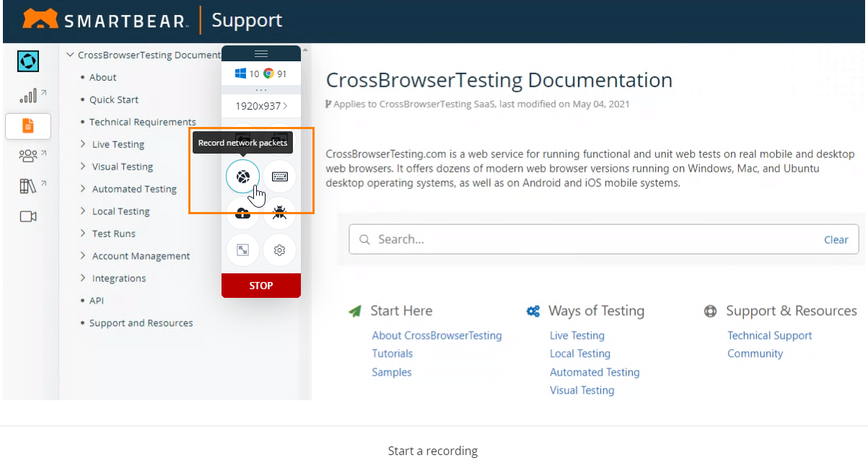Open the Technical Support link
The height and width of the screenshot is (463, 868).
pos(769,335)
